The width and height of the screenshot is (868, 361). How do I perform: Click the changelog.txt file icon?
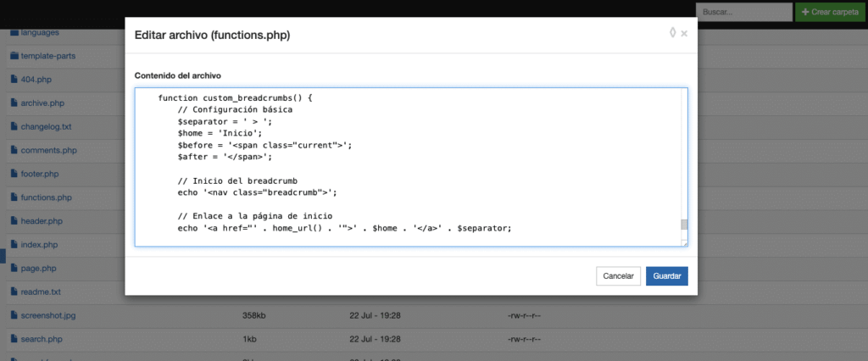(14, 126)
